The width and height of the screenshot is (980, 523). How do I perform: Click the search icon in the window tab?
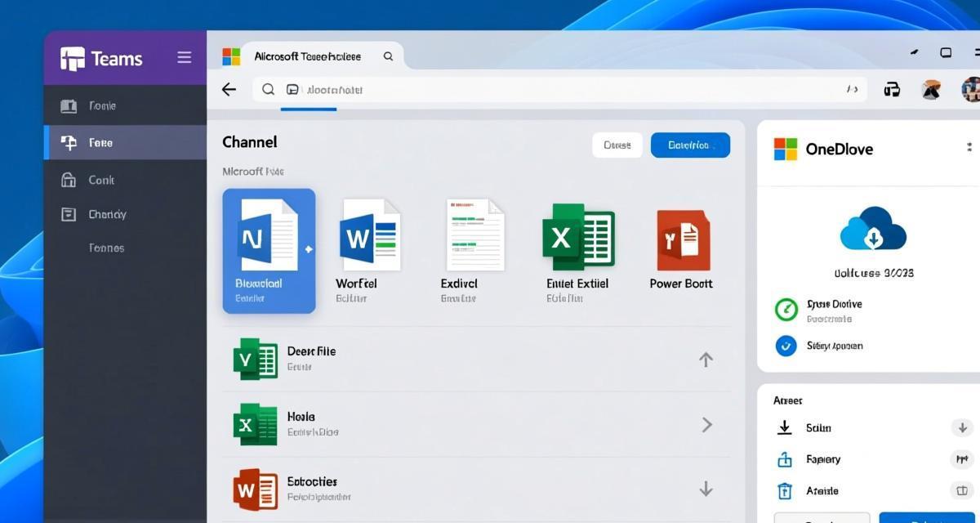[388, 56]
